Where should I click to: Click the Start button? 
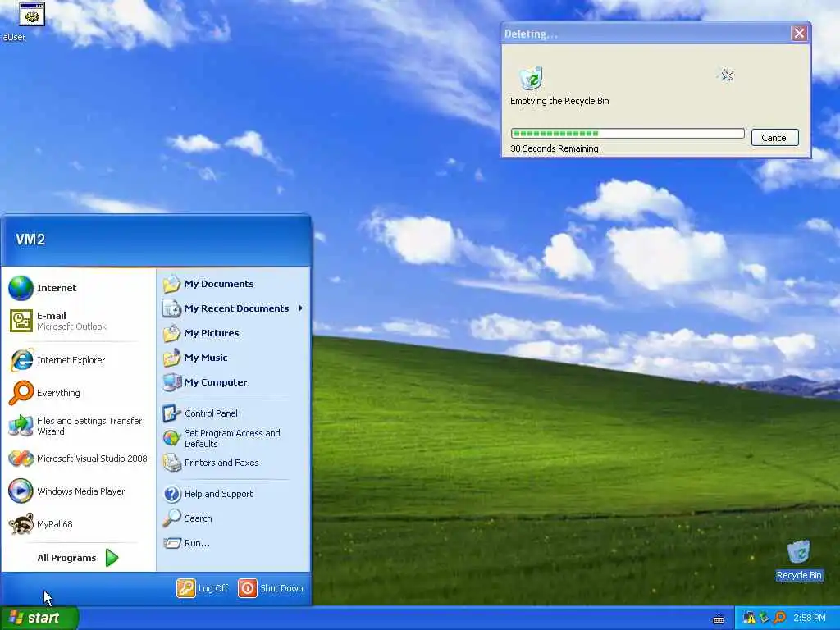tap(39, 619)
